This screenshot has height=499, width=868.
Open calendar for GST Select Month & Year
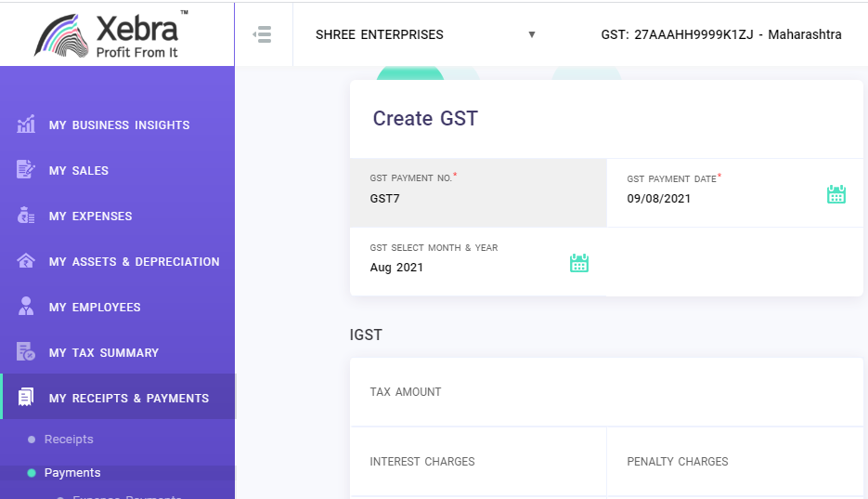point(579,263)
